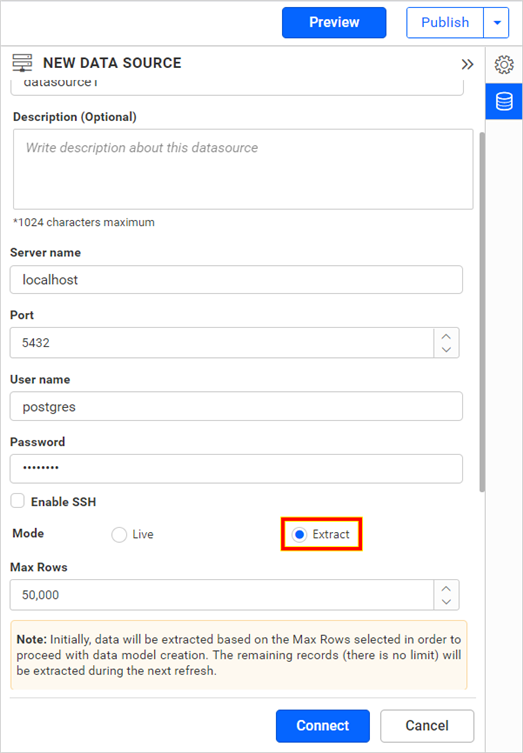
Task: Open the Publish dropdown arrow
Action: coord(497,23)
